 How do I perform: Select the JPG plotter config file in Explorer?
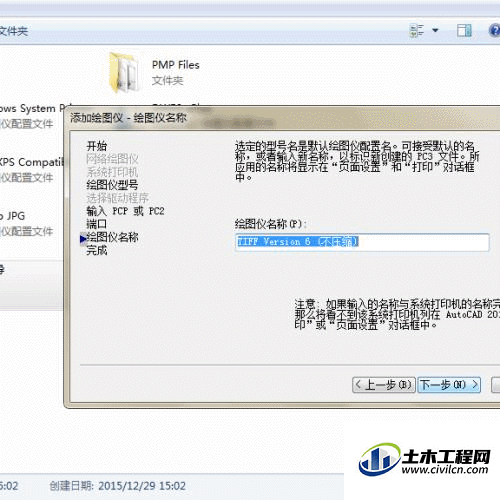(x=27, y=223)
